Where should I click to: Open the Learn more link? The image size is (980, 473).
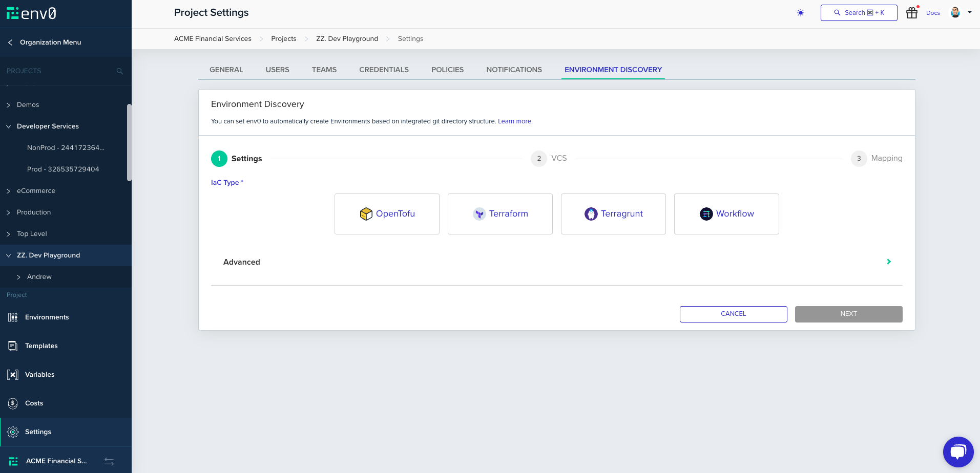(515, 121)
